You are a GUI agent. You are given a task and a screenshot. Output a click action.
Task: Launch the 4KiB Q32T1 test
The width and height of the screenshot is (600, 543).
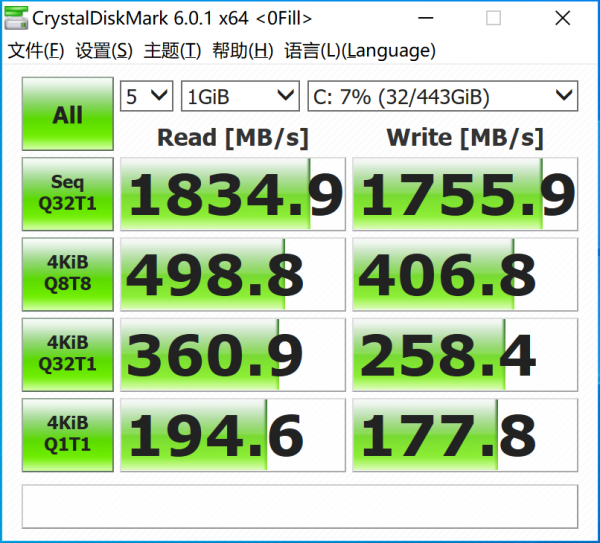coord(67,354)
